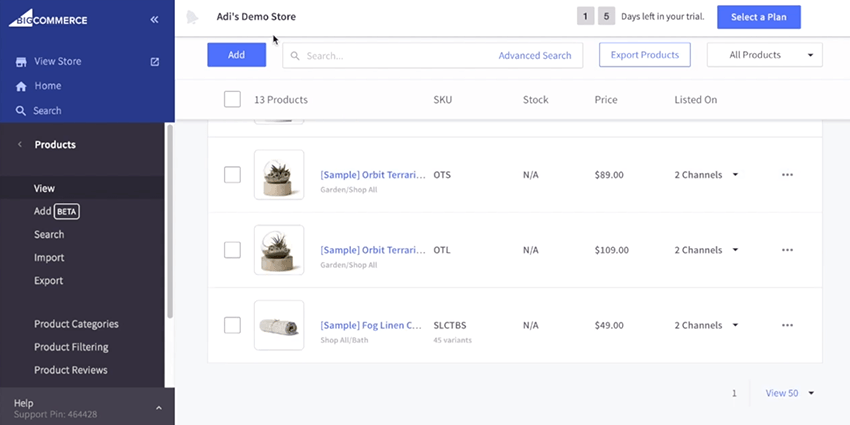850x425 pixels.
Task: Open actions menu for Fog Linen product
Action: (787, 325)
